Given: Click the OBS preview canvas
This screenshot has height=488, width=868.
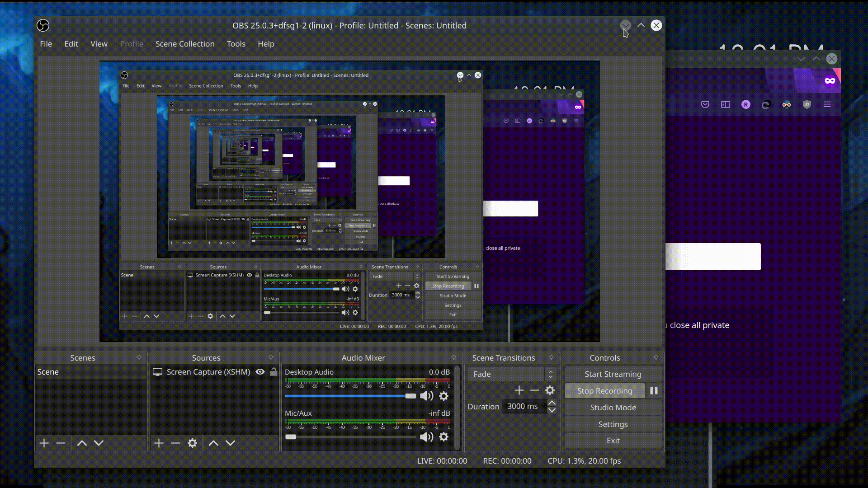Looking at the screenshot, I should coord(349,201).
